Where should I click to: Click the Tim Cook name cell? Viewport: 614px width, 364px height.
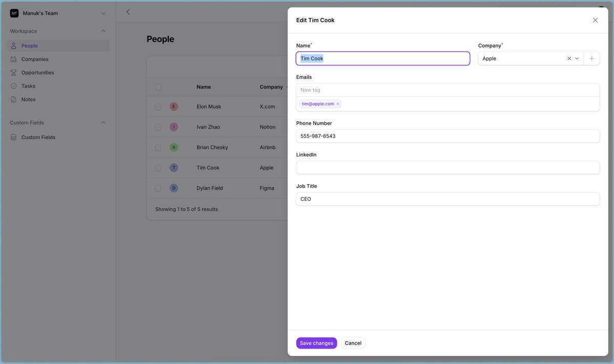pos(208,168)
